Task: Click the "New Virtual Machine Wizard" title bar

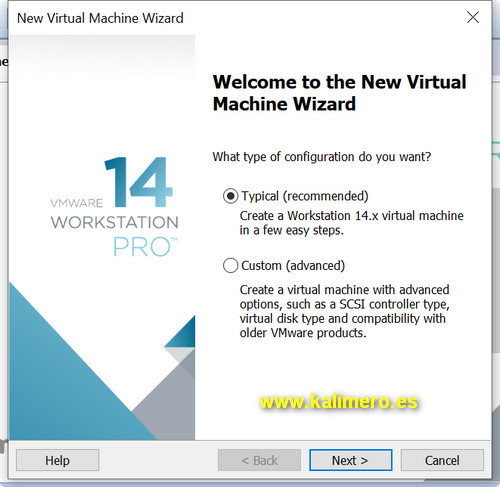Action: (x=100, y=18)
